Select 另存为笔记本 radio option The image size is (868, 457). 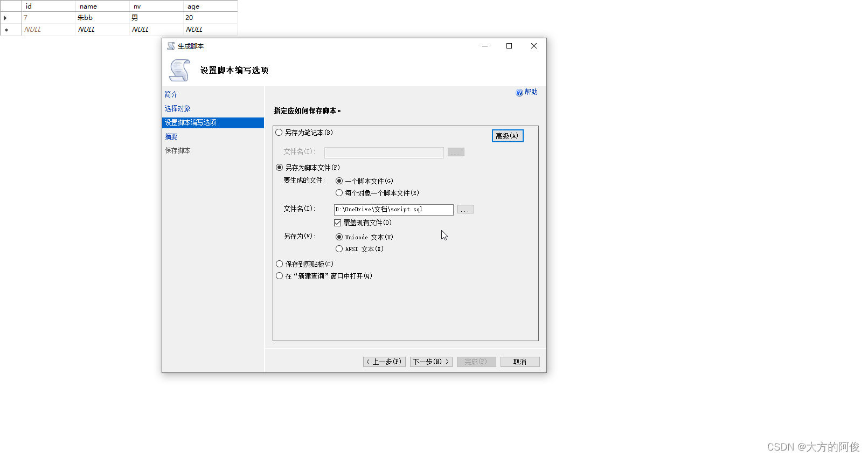point(279,133)
